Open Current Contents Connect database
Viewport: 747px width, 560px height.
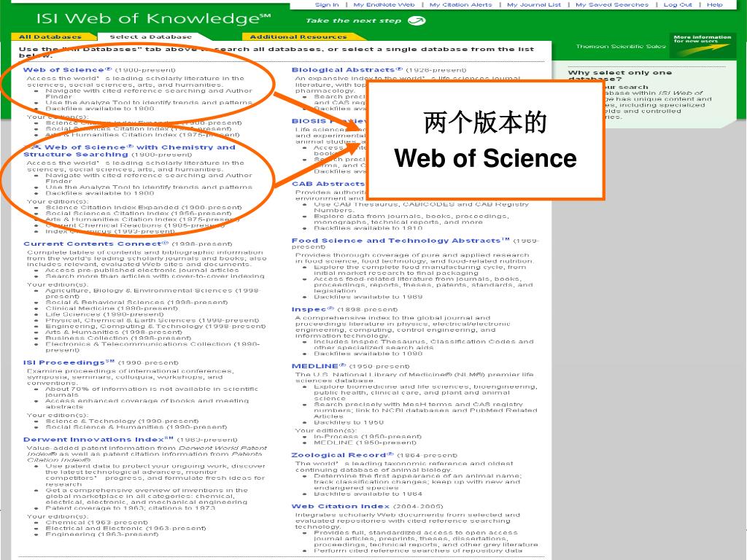point(96,244)
